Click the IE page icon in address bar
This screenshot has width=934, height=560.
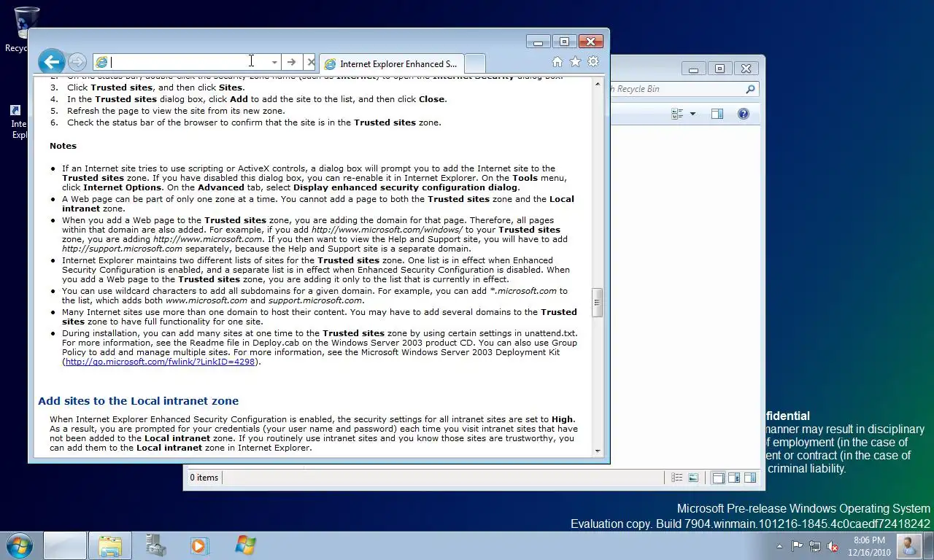pos(101,63)
